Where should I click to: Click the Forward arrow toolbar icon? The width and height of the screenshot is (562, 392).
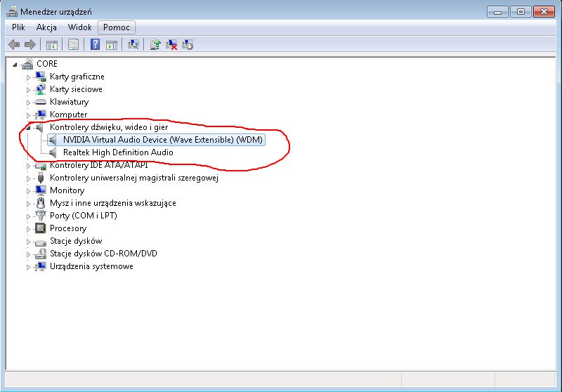click(30, 44)
